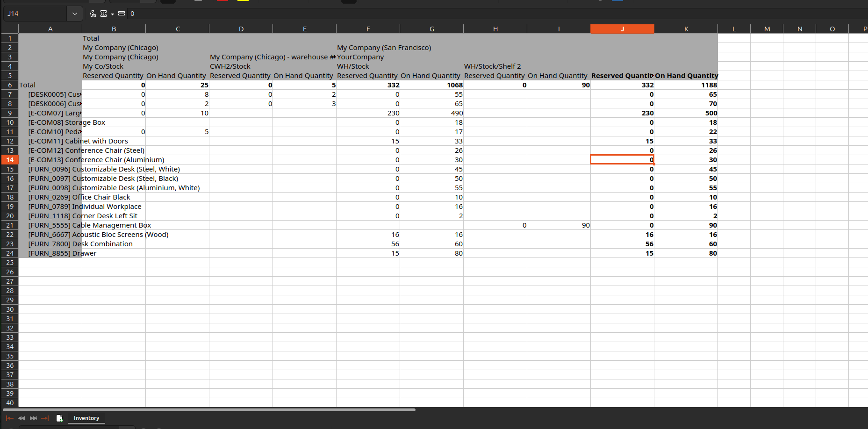
Task: Click the bold 'On Hand Quantity' header in column K
Action: coord(686,76)
